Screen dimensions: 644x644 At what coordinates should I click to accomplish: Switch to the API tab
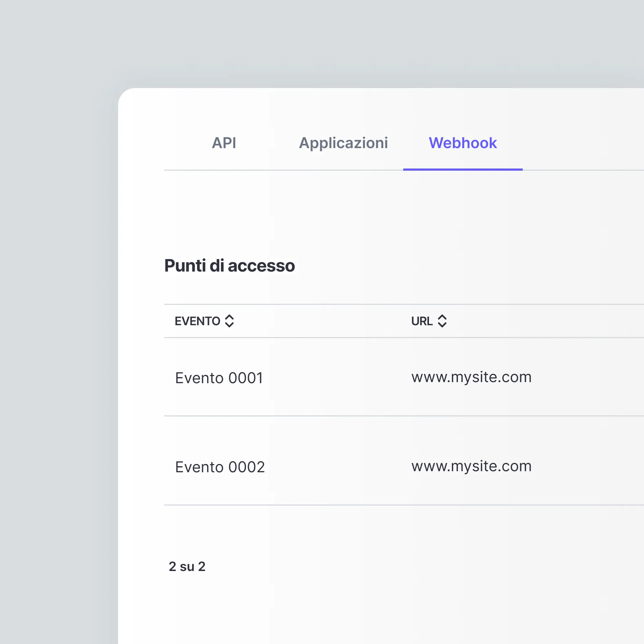tap(224, 143)
